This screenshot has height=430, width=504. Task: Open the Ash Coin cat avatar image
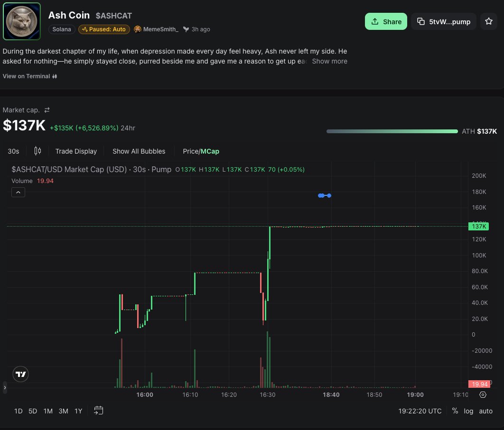22,21
